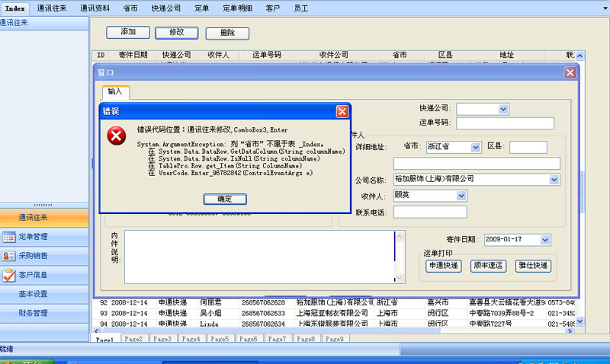Open the 定单明细 tab

tap(237, 8)
